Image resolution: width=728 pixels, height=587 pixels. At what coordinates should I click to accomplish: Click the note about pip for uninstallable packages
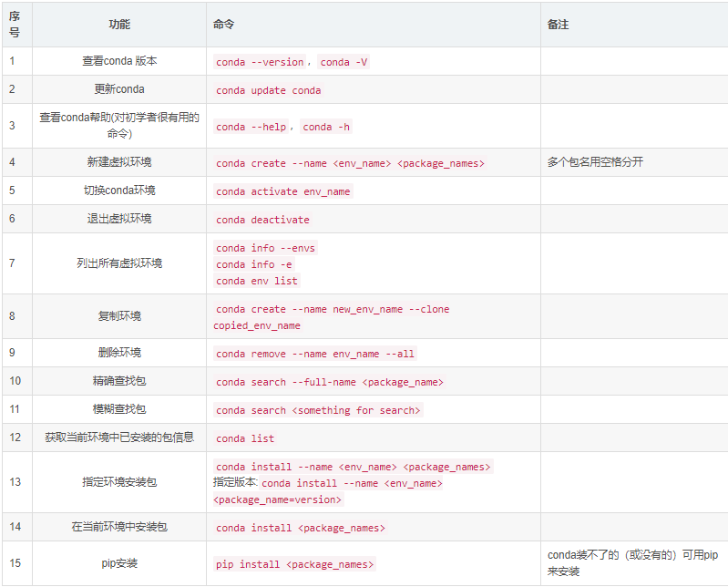pyautogui.click(x=633, y=563)
